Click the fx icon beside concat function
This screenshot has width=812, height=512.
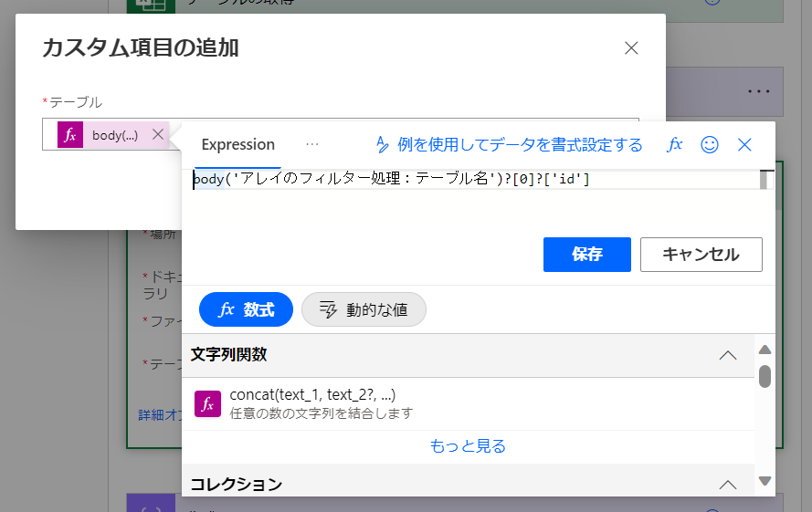pos(207,403)
